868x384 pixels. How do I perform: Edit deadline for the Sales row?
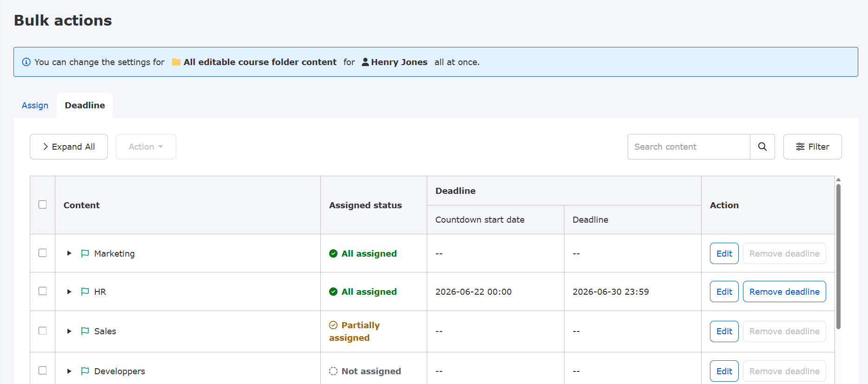coord(724,331)
